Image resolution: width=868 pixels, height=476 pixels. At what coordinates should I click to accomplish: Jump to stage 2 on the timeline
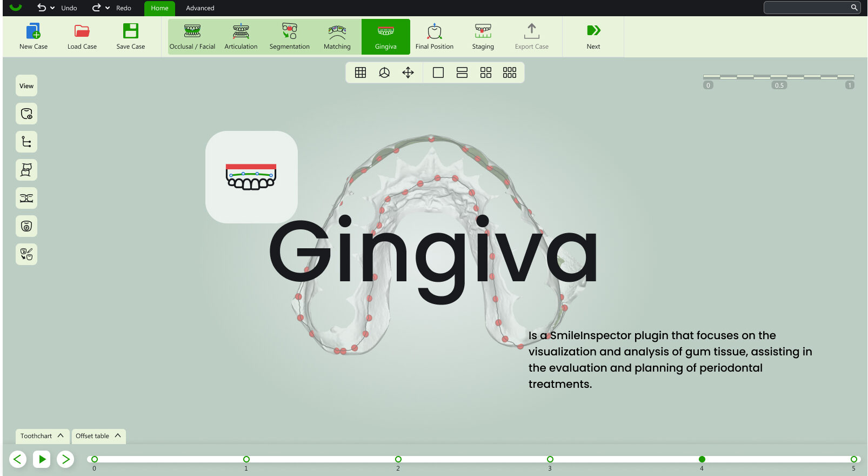(x=398, y=459)
